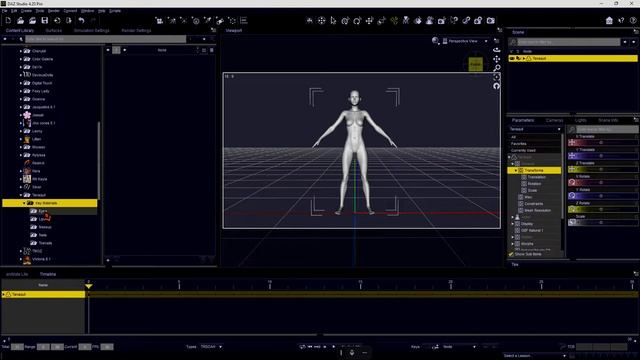The height and width of the screenshot is (360, 640).
Task: Switch to the Render Settings tab
Action: [x=136, y=30]
